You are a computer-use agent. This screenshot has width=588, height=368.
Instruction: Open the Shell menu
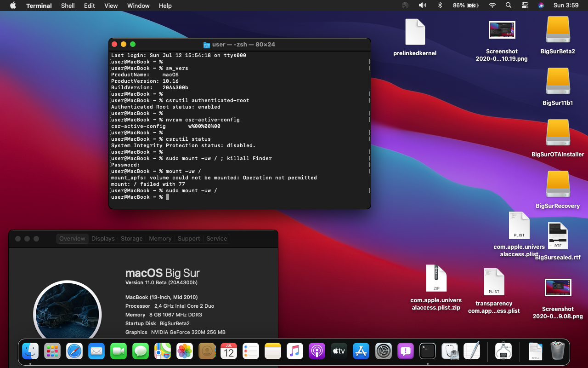[x=68, y=6]
